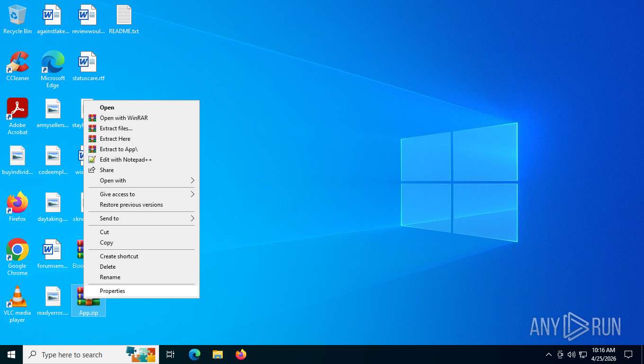Viewport: 644px width, 364px height.
Task: Choose Extract to App\ option
Action: click(142, 149)
